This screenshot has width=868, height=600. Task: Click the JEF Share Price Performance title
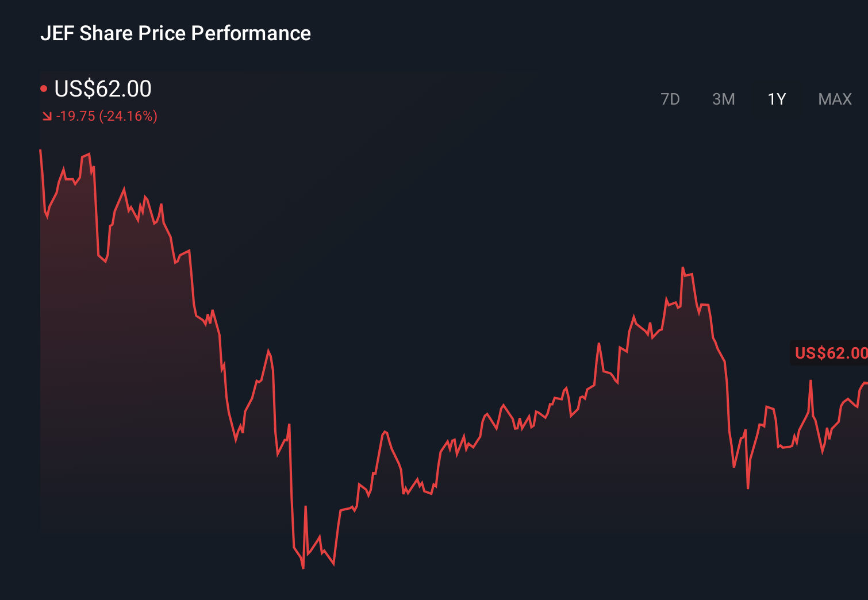point(175,33)
